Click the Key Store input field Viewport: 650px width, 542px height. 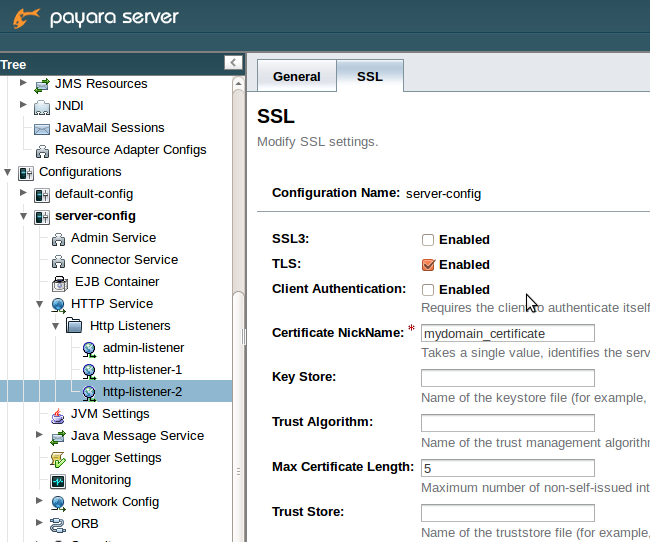(508, 378)
